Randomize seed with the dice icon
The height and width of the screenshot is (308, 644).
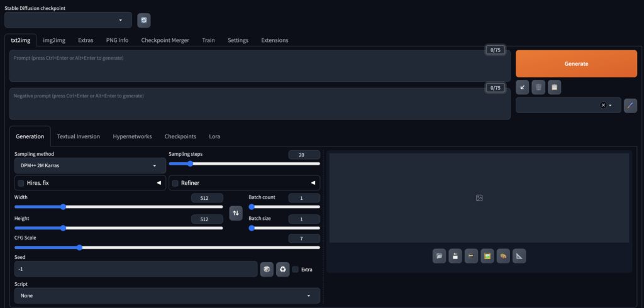(267, 269)
